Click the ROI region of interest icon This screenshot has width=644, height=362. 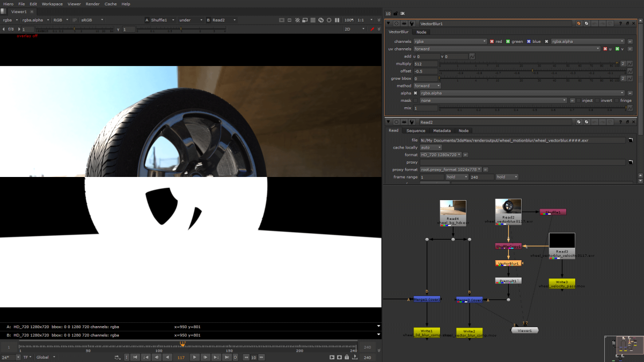click(x=329, y=20)
